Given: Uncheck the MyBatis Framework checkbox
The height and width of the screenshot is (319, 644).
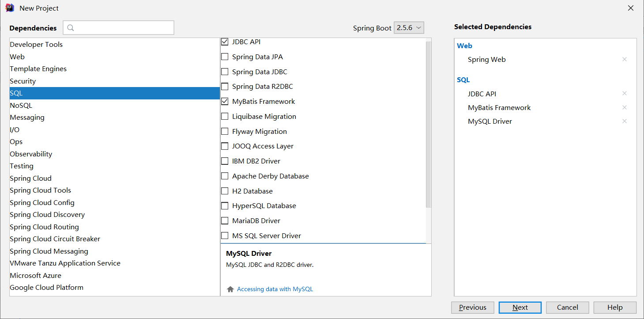Looking at the screenshot, I should (225, 101).
